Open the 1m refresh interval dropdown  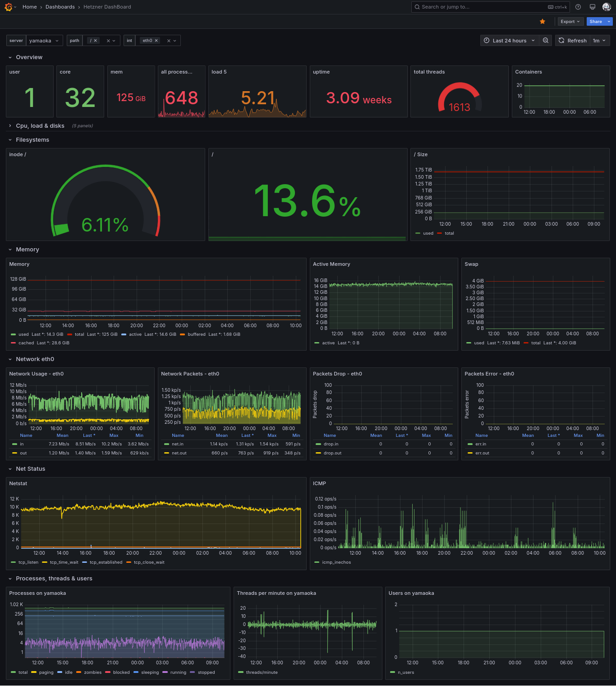(x=599, y=40)
